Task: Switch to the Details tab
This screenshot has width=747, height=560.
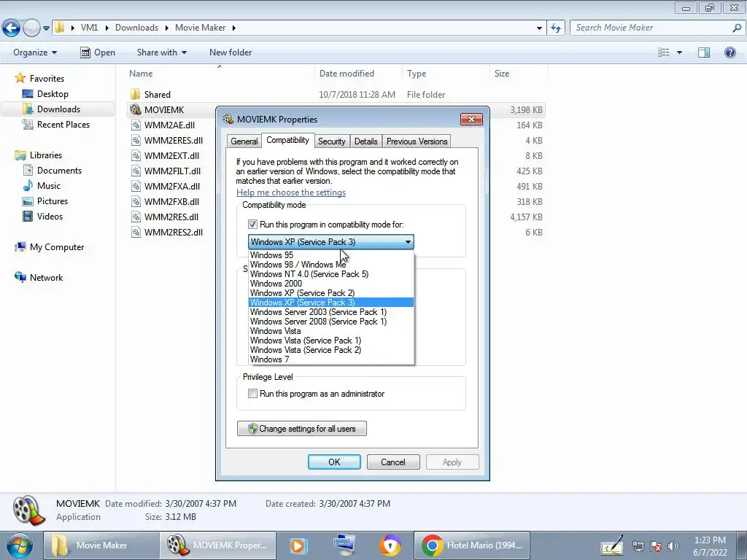Action: click(x=366, y=141)
